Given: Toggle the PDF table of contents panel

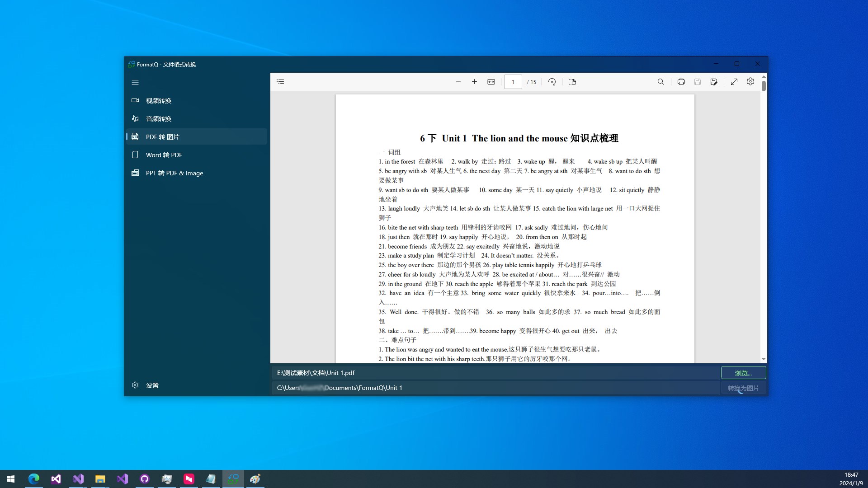Looking at the screenshot, I should click(280, 82).
